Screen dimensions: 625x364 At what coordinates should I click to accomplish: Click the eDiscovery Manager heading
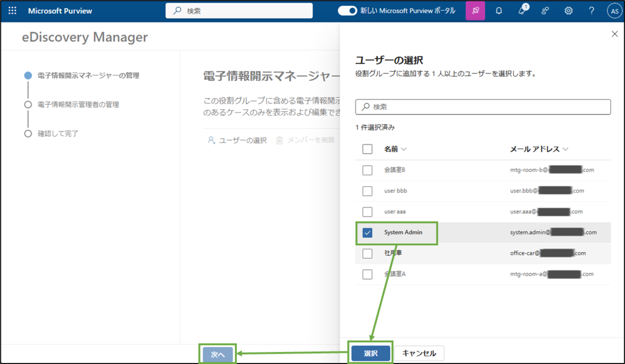(85, 37)
